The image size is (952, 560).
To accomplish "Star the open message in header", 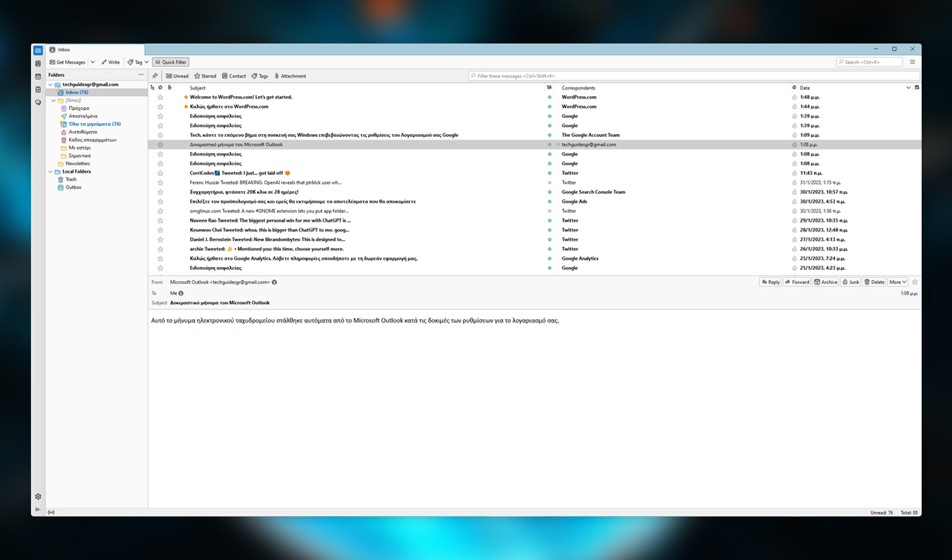I will click(914, 282).
